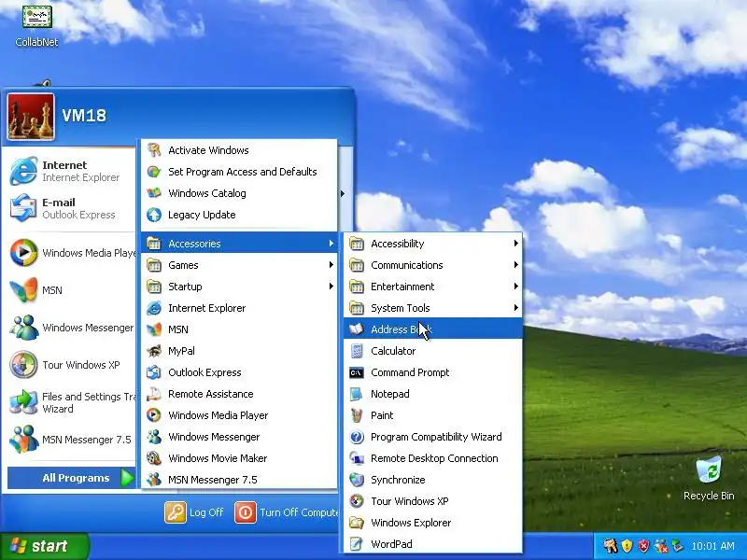Viewport: 747px width, 560px height.
Task: Open Command Prompt from Accessories
Action: tap(432, 372)
